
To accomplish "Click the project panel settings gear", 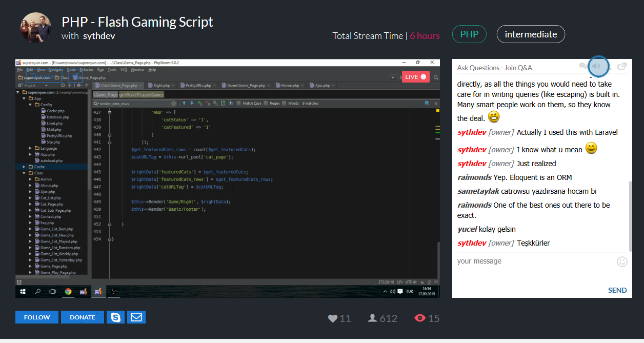I will point(79,85).
